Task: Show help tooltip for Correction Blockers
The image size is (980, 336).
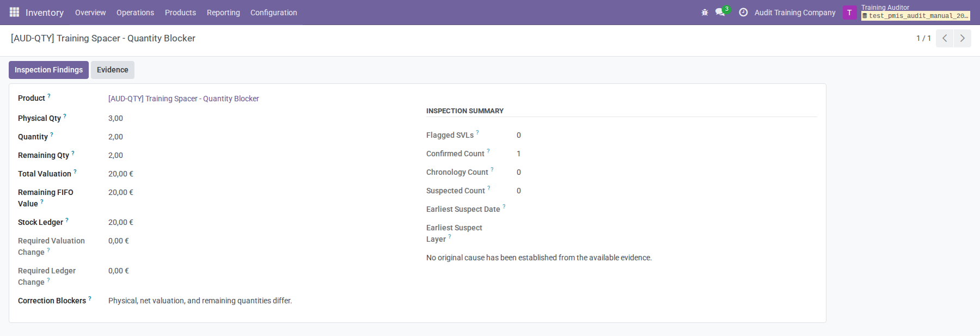Action: tap(90, 298)
